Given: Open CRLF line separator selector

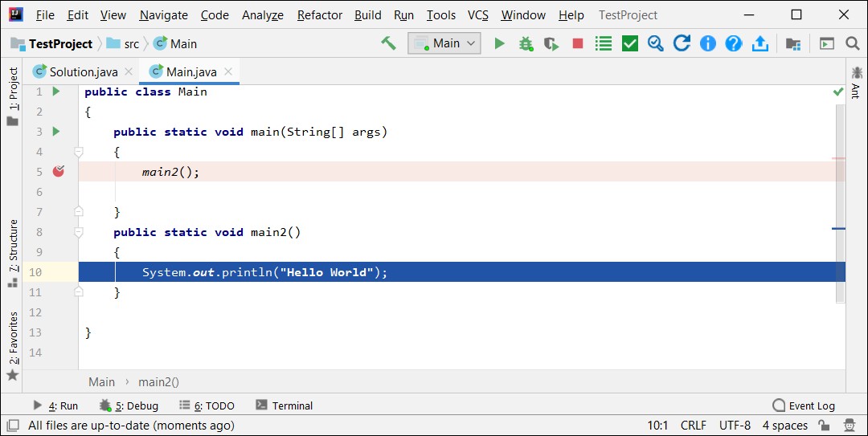Looking at the screenshot, I should pyautogui.click(x=693, y=425).
